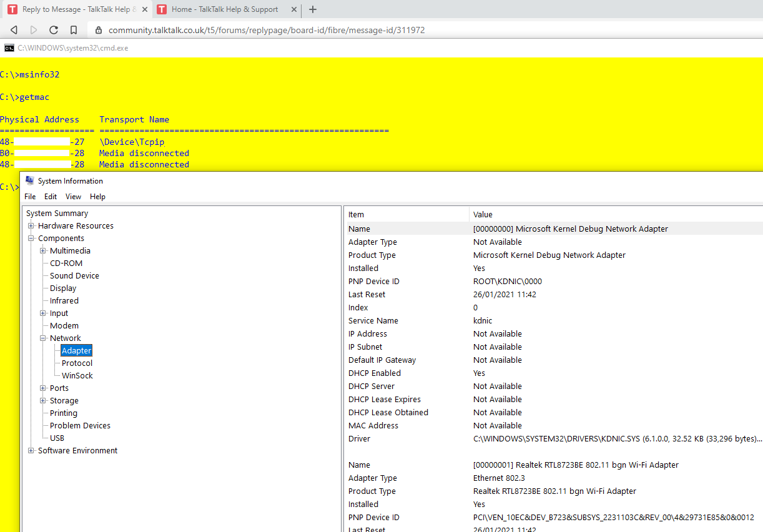Select the CD-ROM tree item
The height and width of the screenshot is (532, 763).
click(x=66, y=264)
